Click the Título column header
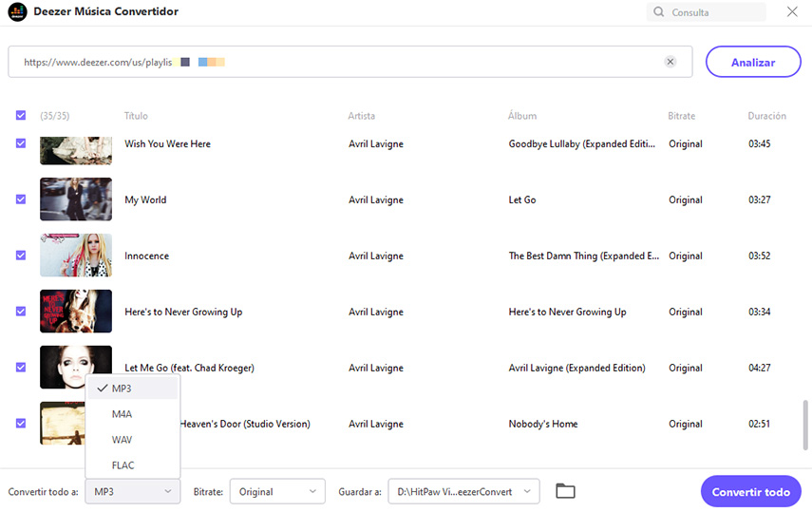 136,116
